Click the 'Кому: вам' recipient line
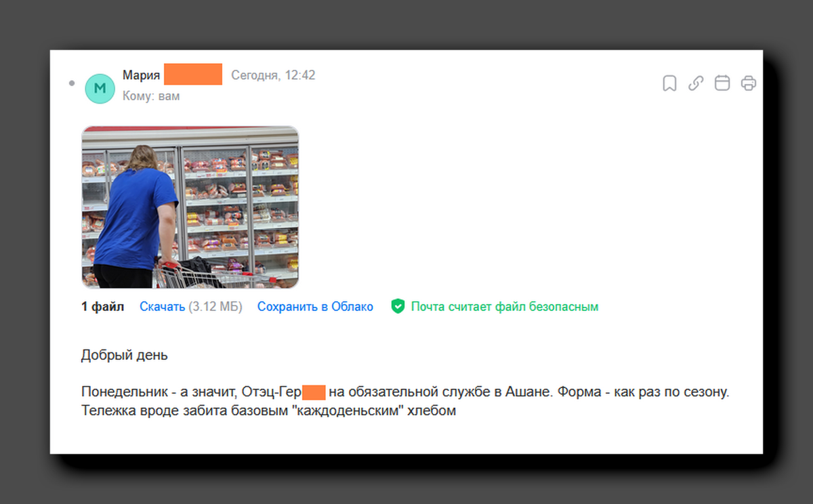Viewport: 813px width, 504px height. 150,96
